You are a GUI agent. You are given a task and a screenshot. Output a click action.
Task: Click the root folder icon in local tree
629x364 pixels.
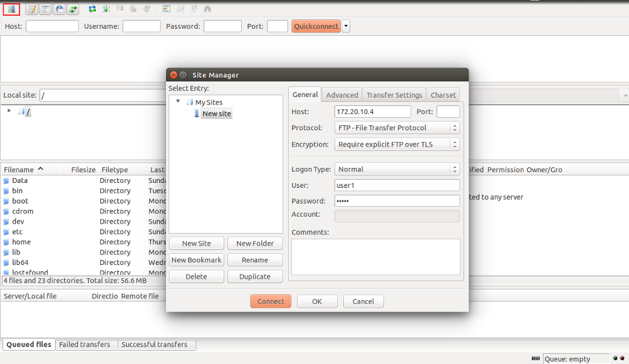tap(22, 111)
